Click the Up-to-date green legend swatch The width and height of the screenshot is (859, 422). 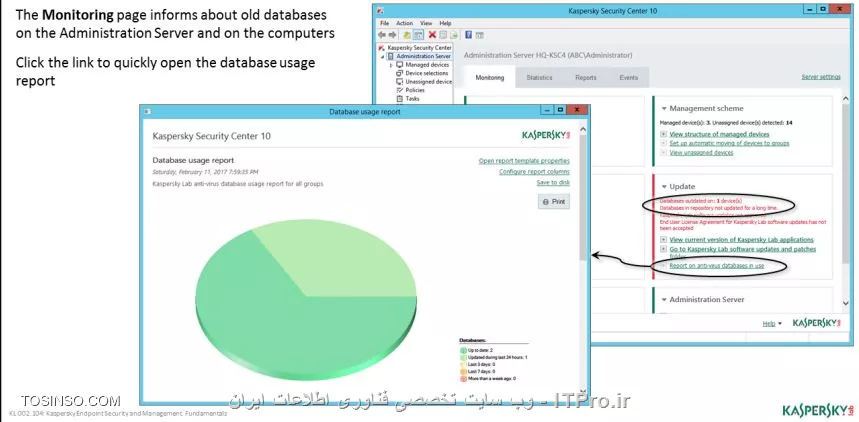pyautogui.click(x=463, y=350)
